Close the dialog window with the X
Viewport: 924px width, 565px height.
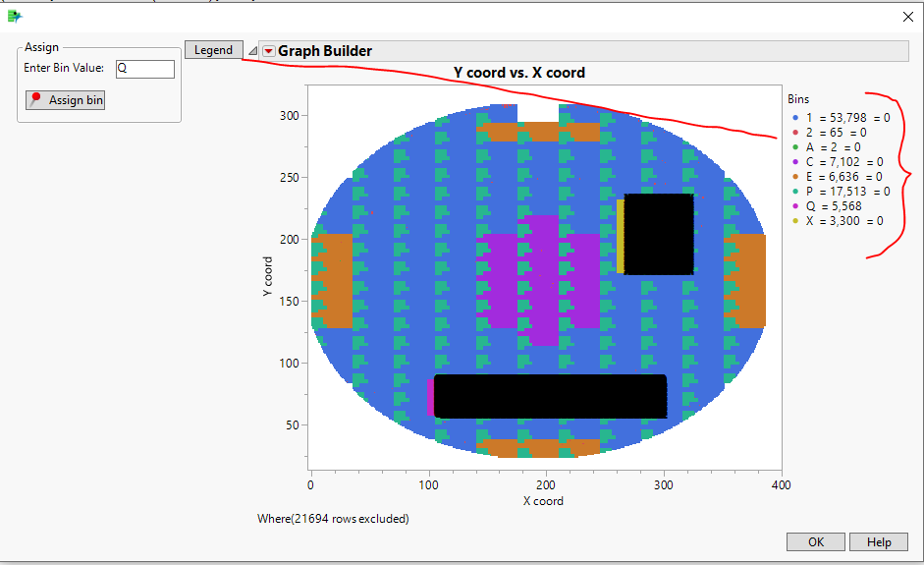(x=908, y=17)
